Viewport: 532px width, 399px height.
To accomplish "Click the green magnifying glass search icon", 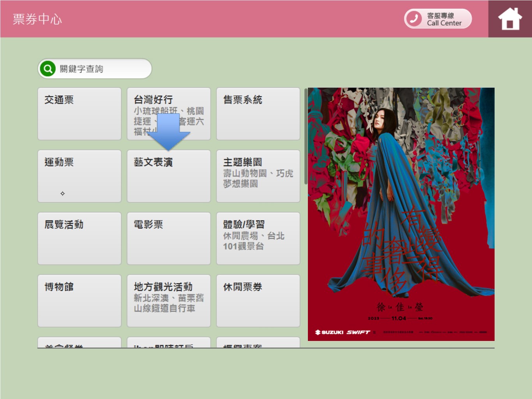I will [48, 69].
